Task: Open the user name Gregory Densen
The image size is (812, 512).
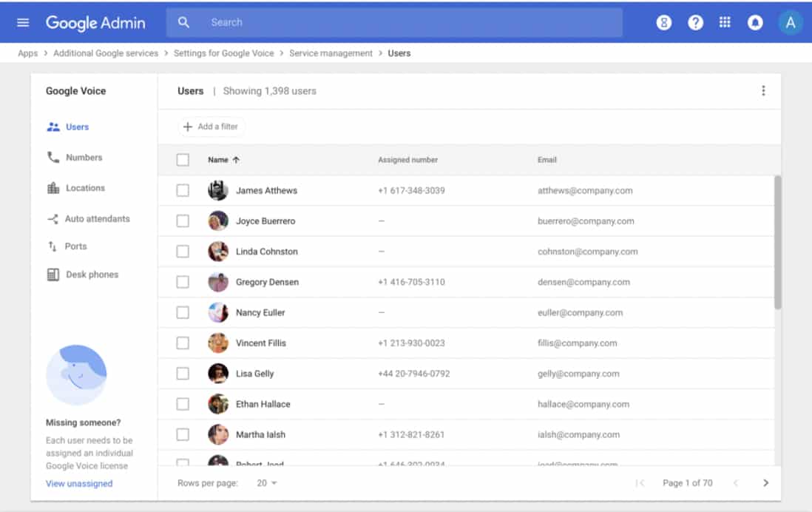Action: (267, 282)
